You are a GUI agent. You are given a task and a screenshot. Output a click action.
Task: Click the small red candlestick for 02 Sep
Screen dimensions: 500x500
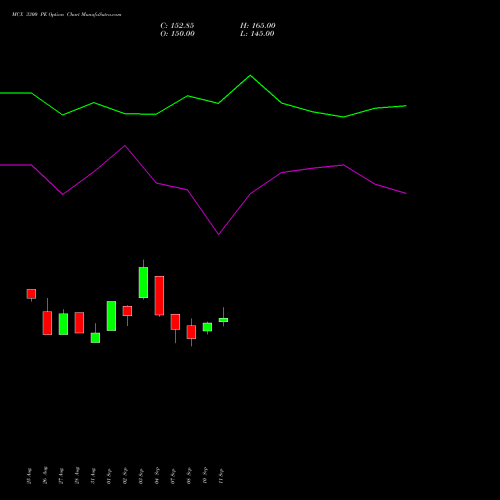click(127, 311)
